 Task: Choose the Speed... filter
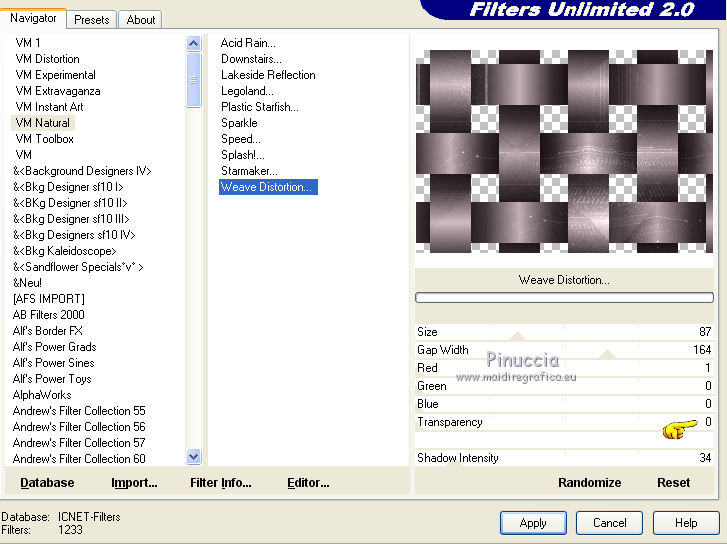241,139
